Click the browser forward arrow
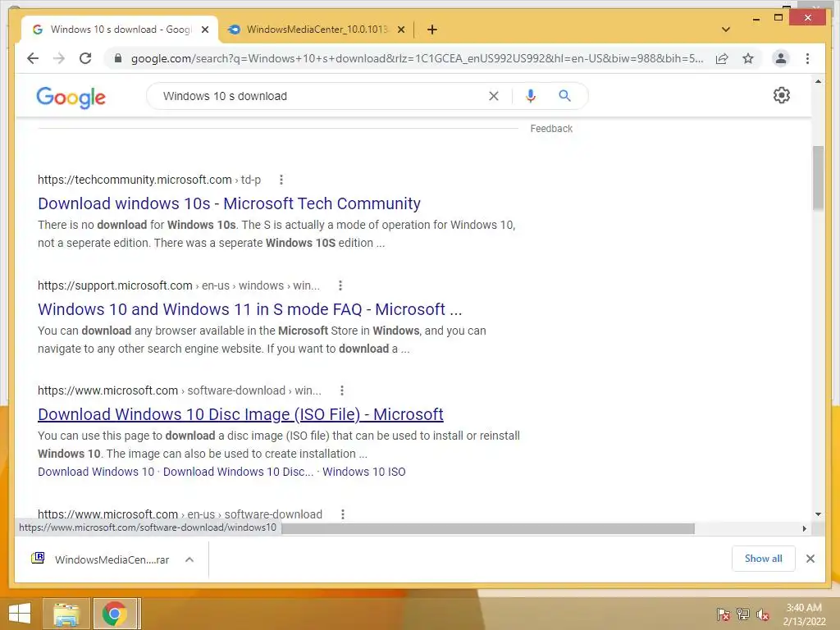The image size is (840, 630). point(59,58)
